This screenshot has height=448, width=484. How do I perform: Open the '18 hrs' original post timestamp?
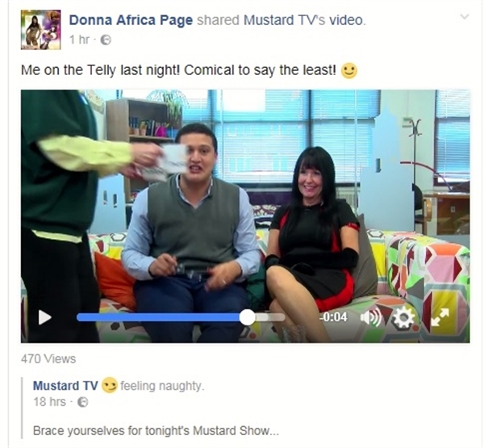[49, 402]
